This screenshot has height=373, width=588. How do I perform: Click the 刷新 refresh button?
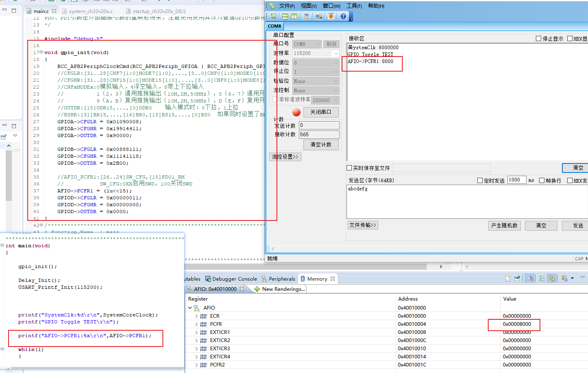point(331,44)
